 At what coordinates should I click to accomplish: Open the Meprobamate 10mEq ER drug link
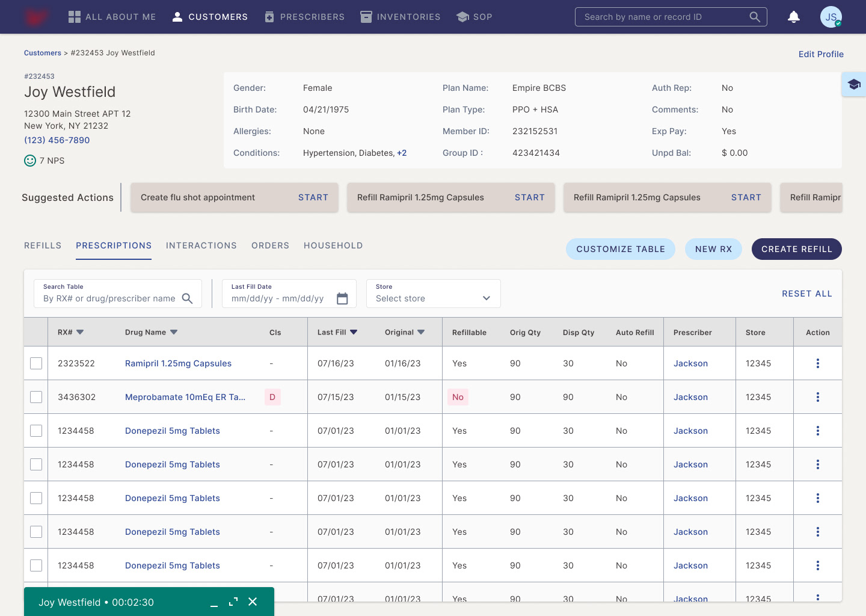(185, 397)
